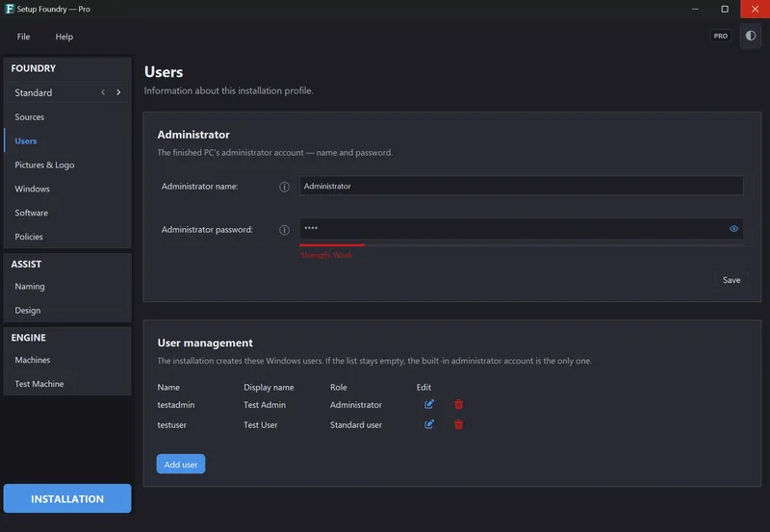Click the 'Test Admin' display name
Screen dimensions: 770x532
[x=265, y=405]
